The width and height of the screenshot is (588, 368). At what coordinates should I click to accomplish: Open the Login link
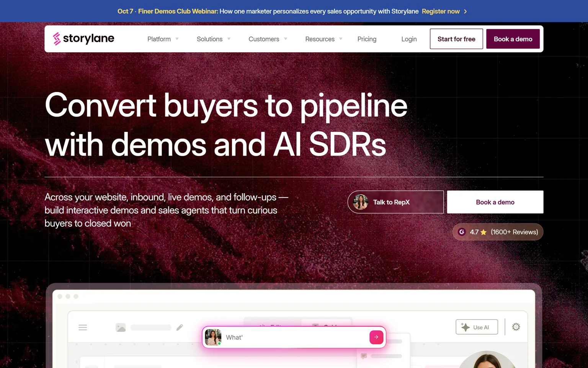(x=409, y=39)
